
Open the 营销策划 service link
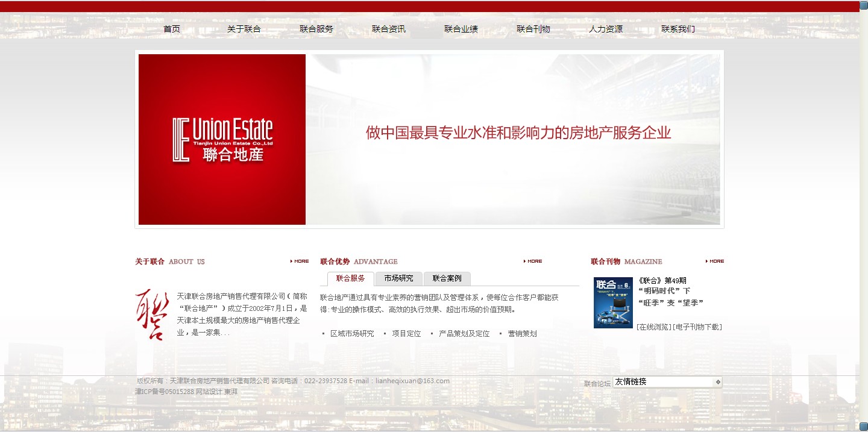point(522,333)
